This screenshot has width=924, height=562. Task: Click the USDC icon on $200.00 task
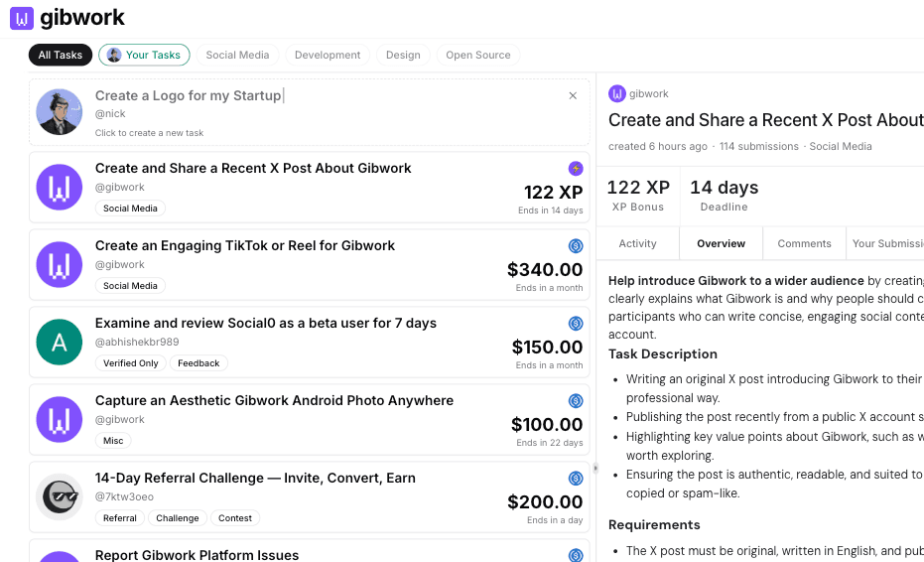click(x=576, y=479)
